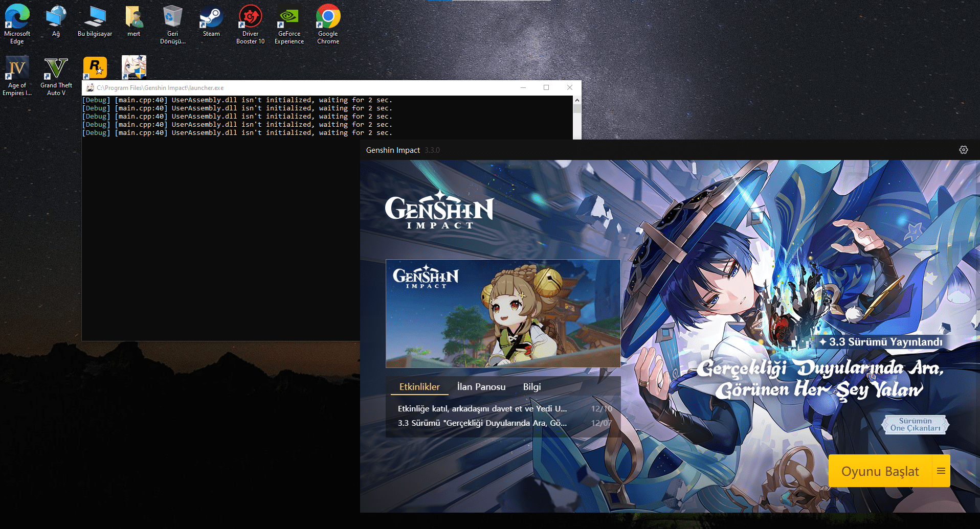Open Genshin launcher settings gear
Screen dimensions: 980x529
(963, 150)
